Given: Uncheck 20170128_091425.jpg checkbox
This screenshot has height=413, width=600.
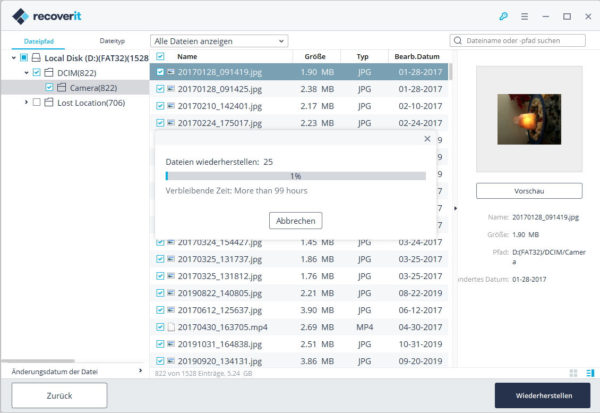Looking at the screenshot, I should 160,89.
